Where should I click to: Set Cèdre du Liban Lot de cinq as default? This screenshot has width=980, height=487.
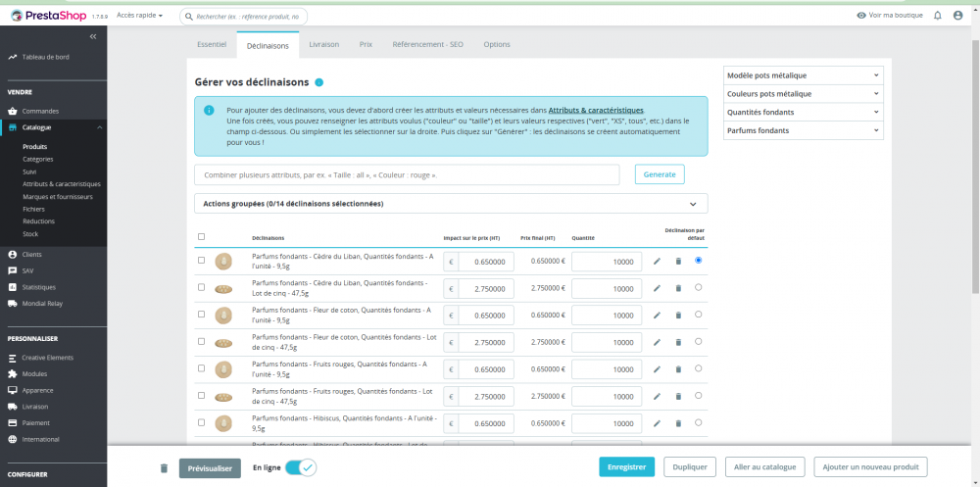tap(698, 287)
